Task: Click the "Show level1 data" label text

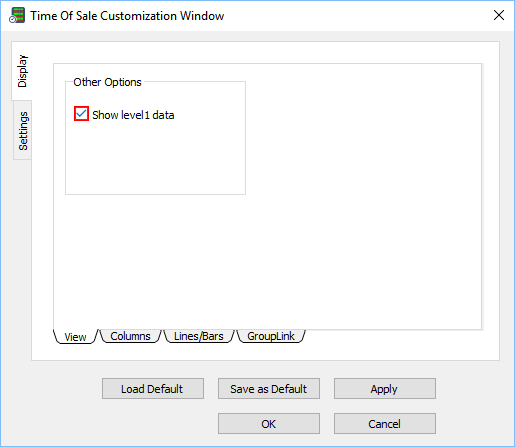Action: 133,115
